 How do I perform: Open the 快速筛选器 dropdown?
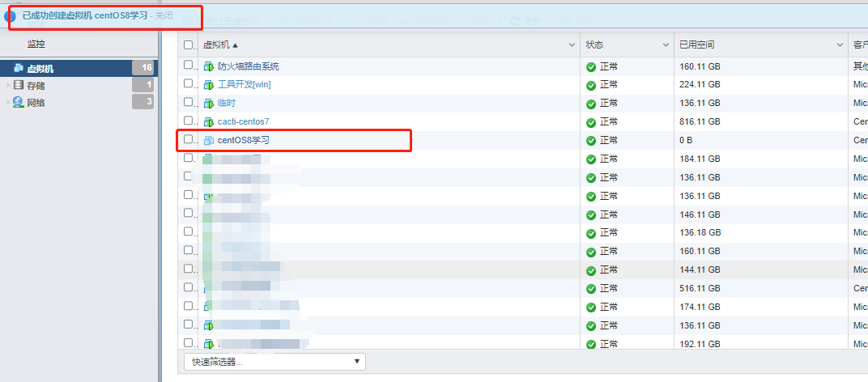tap(274, 362)
